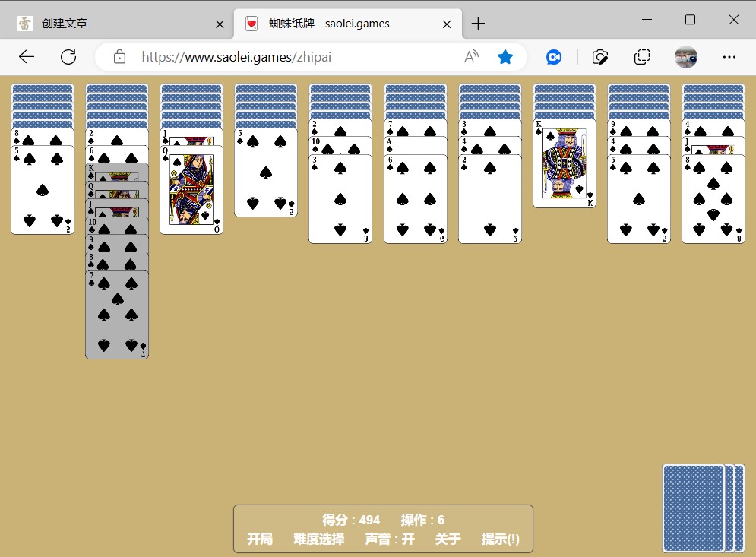Viewport: 756px width, 557px height.
Task: Open a new browser tab
Action: pyautogui.click(x=478, y=23)
